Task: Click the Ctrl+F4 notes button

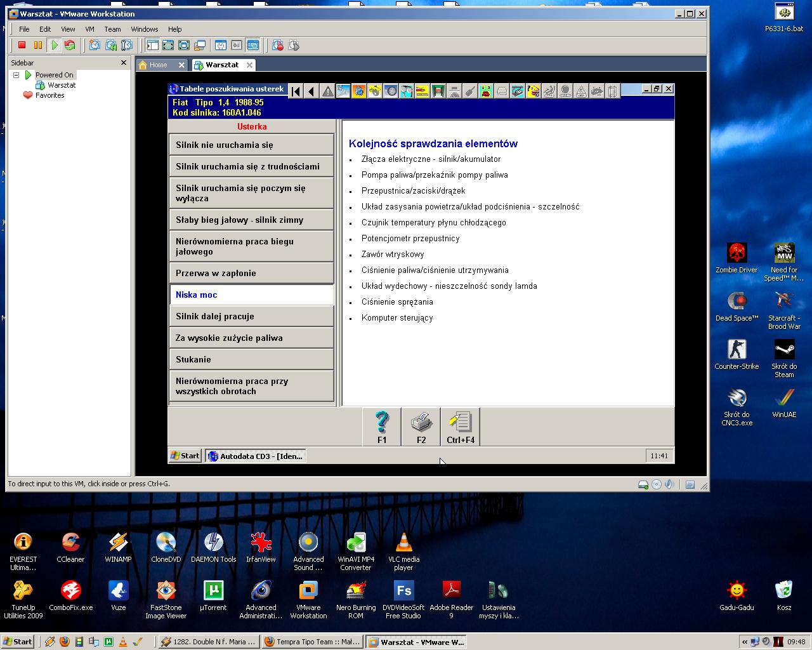Action: (461, 427)
